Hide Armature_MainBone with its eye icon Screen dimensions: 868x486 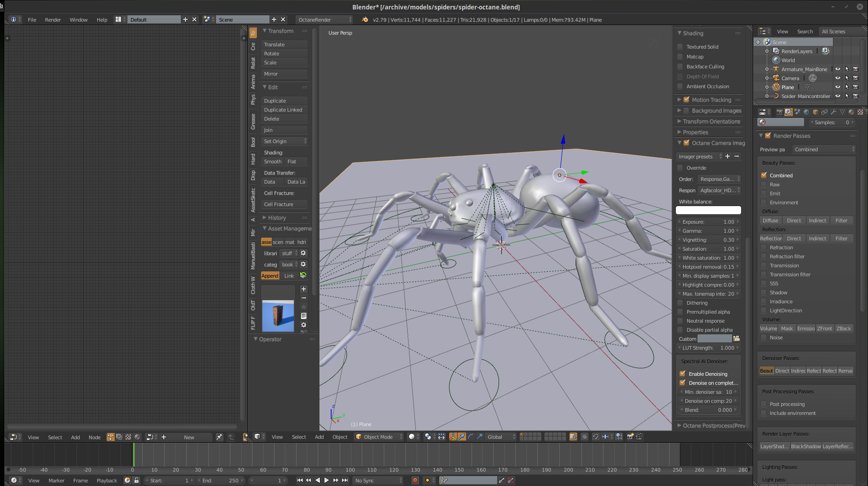tap(837, 69)
